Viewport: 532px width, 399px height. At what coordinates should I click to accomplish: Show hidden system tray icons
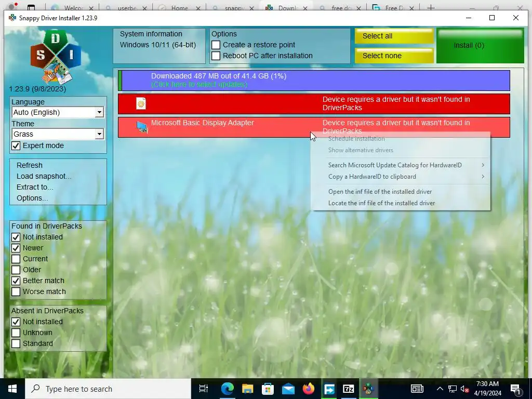[440, 389]
